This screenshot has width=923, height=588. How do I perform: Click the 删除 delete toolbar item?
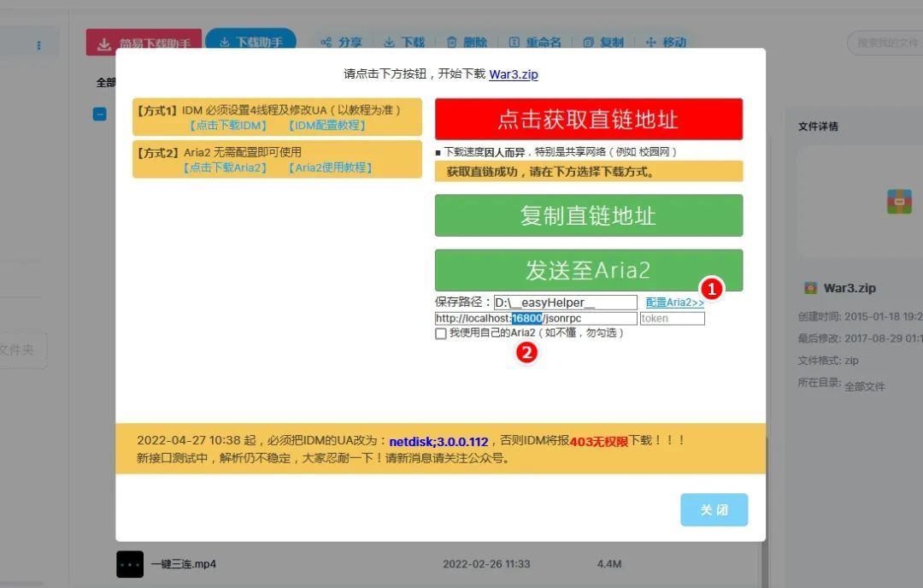(x=467, y=43)
